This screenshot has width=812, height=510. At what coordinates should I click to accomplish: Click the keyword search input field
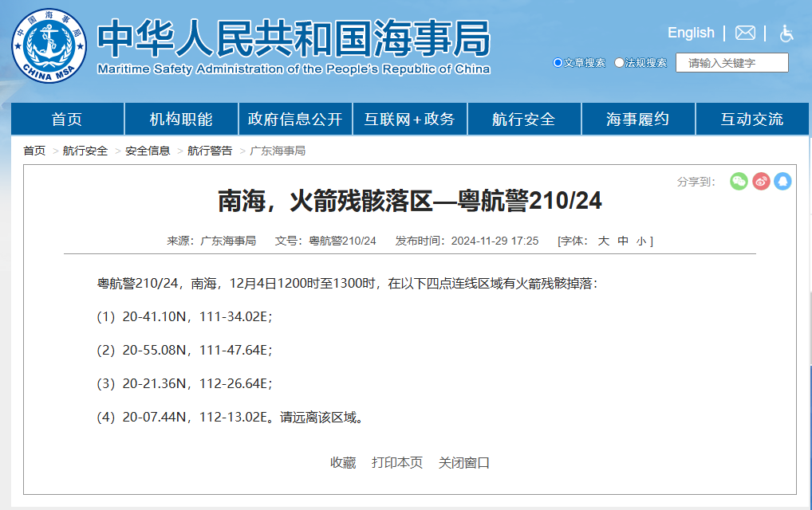pyautogui.click(x=731, y=63)
